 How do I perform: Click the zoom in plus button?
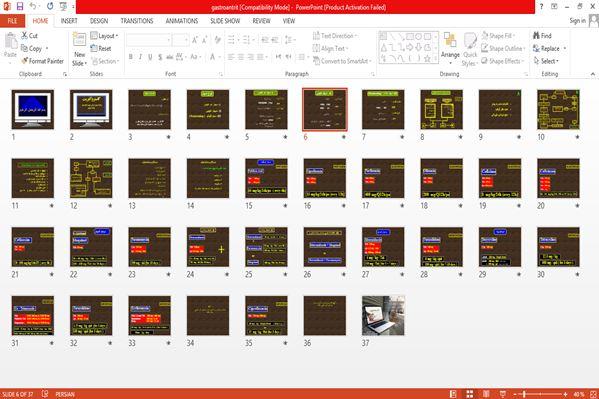[x=565, y=394]
